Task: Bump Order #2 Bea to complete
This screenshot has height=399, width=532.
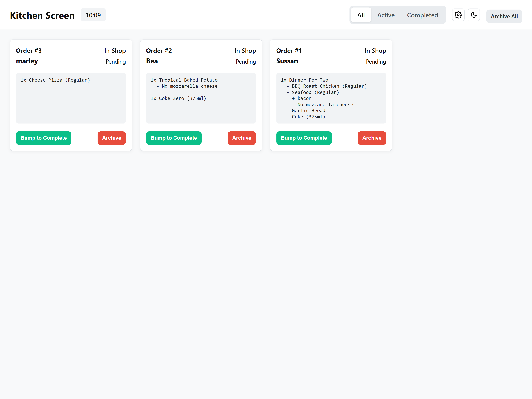Action: pos(174,138)
